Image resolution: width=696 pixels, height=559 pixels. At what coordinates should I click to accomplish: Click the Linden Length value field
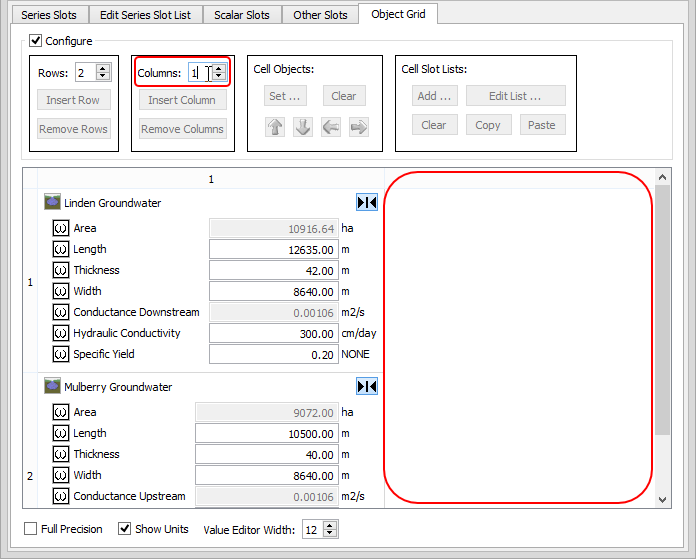tap(273, 249)
